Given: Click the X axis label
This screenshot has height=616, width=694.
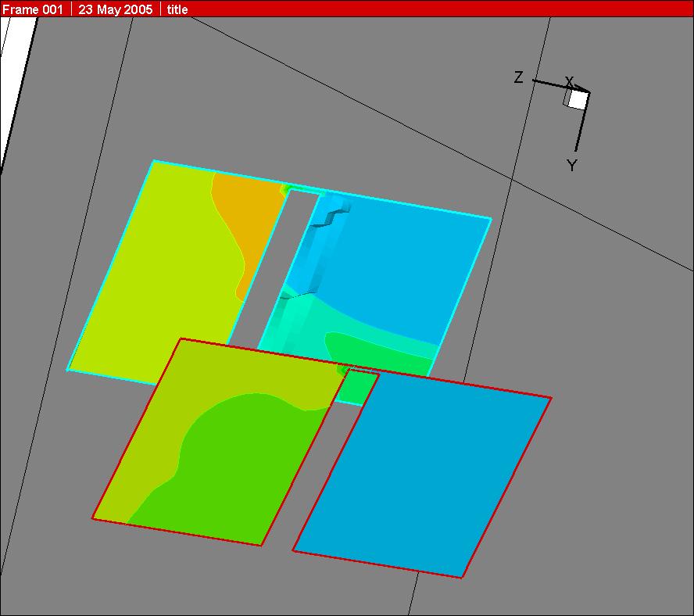Looking at the screenshot, I should (x=570, y=82).
